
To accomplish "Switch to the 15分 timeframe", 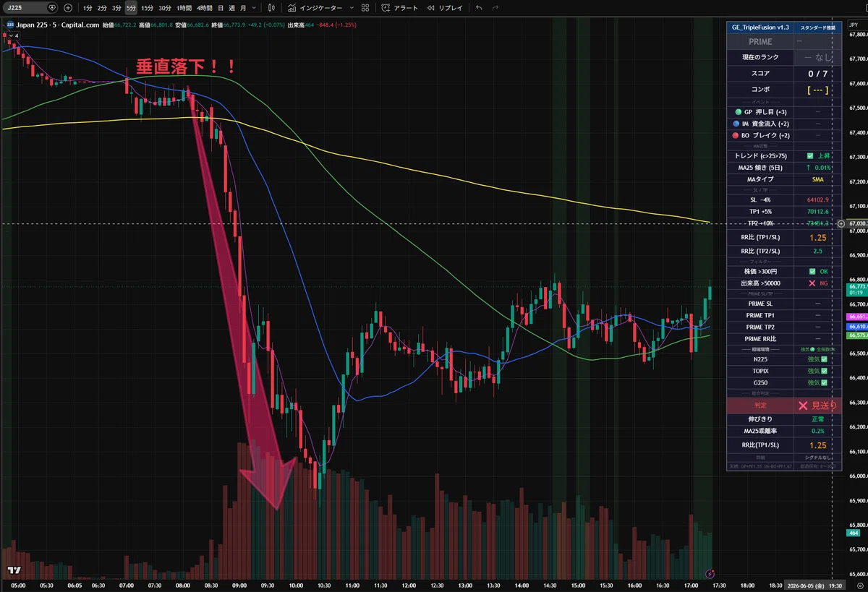I will click(x=148, y=8).
